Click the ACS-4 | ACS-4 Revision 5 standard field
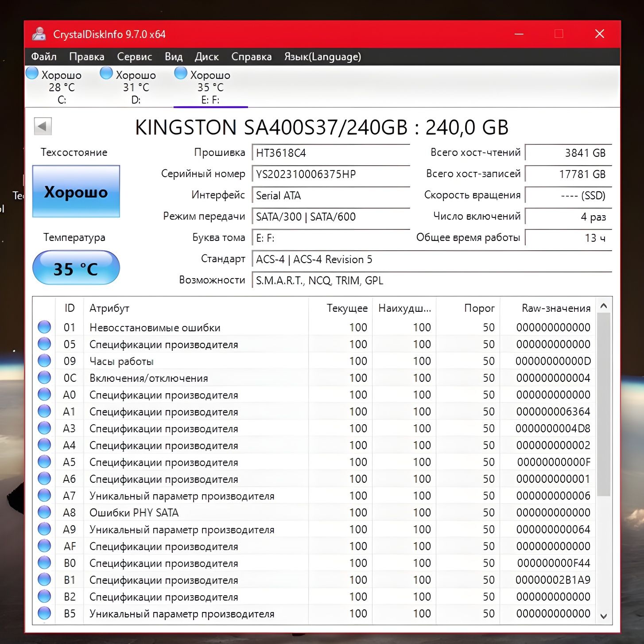 (x=431, y=260)
